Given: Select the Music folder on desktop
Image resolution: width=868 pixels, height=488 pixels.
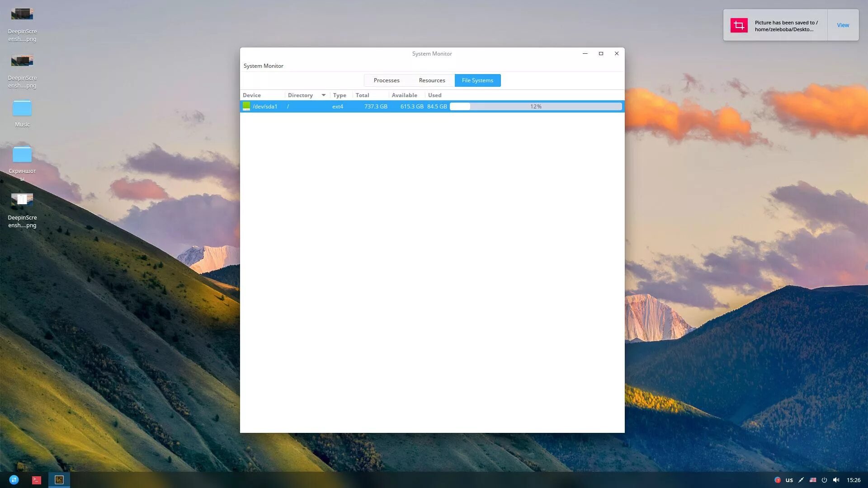Looking at the screenshot, I should pos(22,109).
